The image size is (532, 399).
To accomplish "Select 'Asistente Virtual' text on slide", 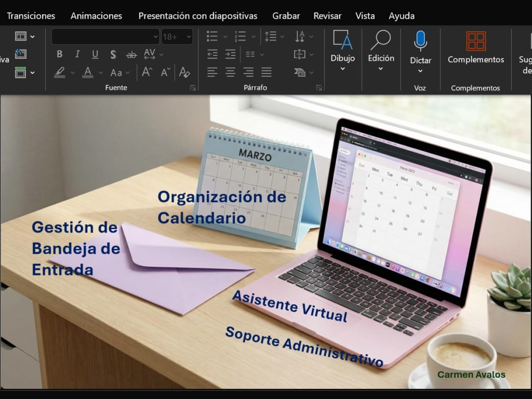I will click(x=290, y=306).
